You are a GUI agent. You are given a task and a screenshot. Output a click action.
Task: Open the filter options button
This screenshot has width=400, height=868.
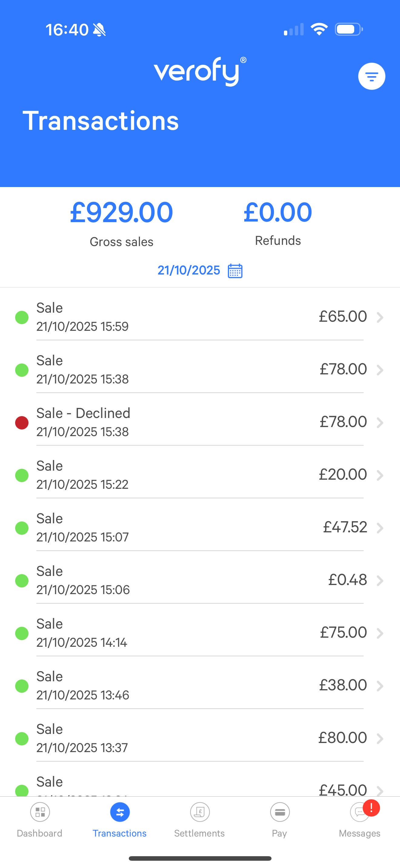point(371,77)
